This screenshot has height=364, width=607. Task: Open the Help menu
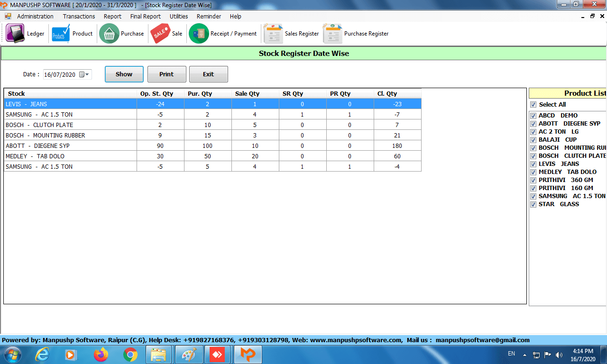235,16
